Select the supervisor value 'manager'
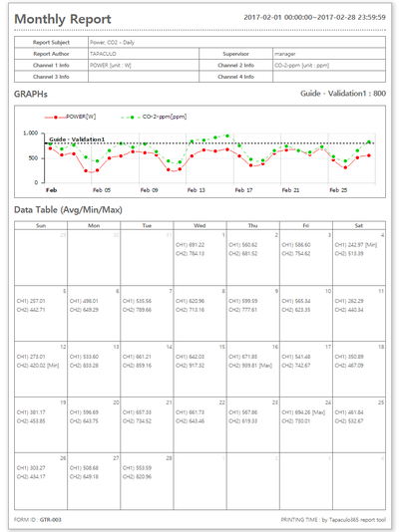Image resolution: width=399 pixels, height=532 pixels. tap(285, 54)
